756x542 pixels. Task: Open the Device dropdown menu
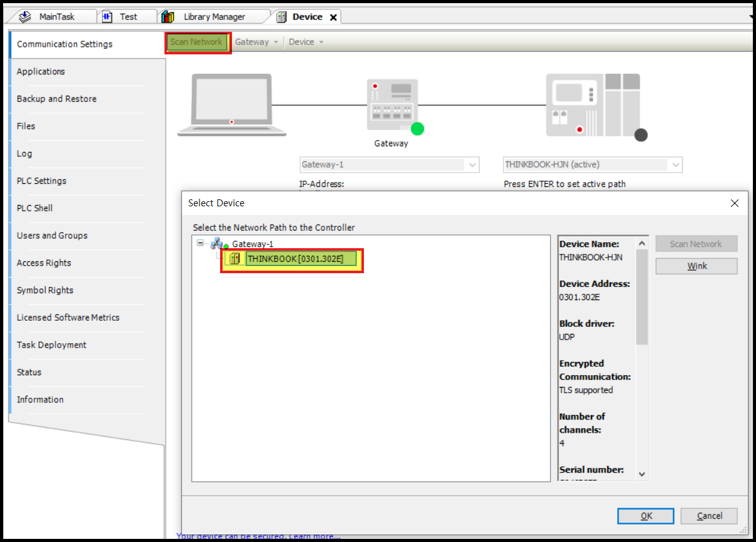306,42
